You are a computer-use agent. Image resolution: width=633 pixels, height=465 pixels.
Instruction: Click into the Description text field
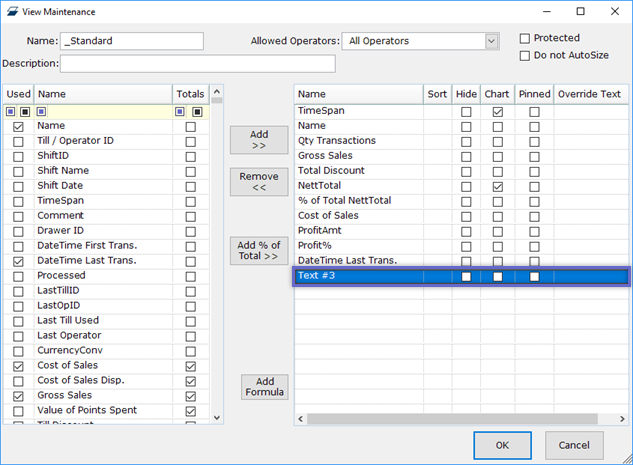click(197, 64)
